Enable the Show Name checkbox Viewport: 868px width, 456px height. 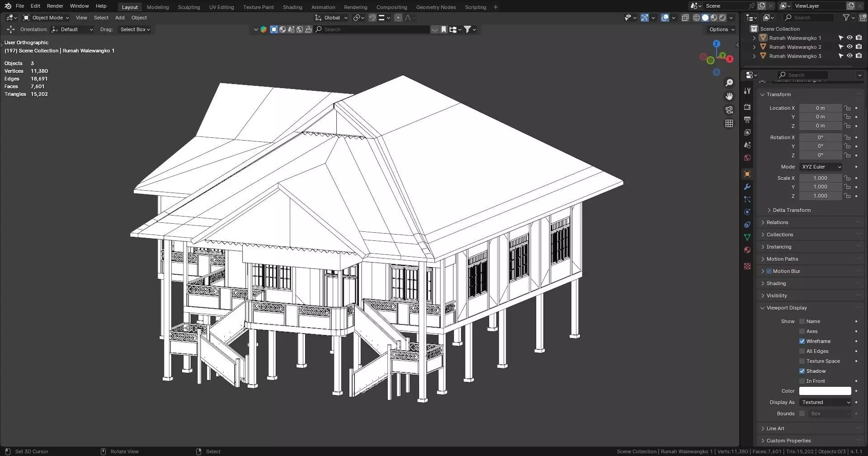802,321
